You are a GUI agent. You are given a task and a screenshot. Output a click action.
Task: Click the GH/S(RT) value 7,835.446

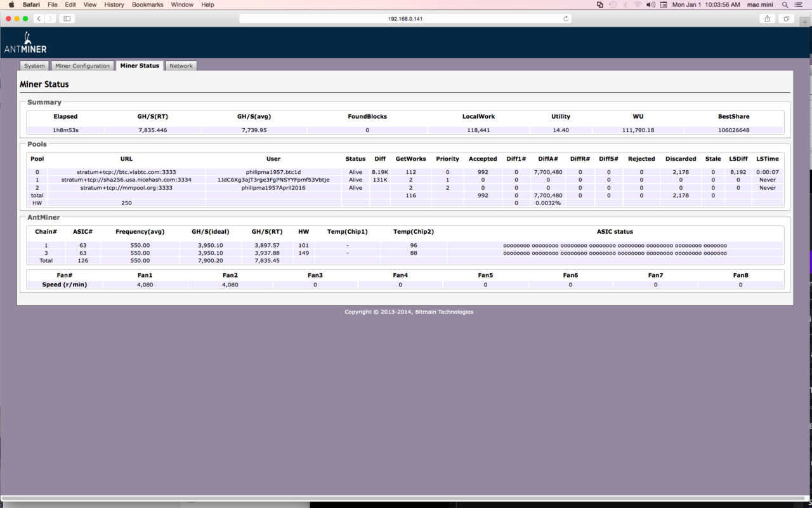[153, 130]
